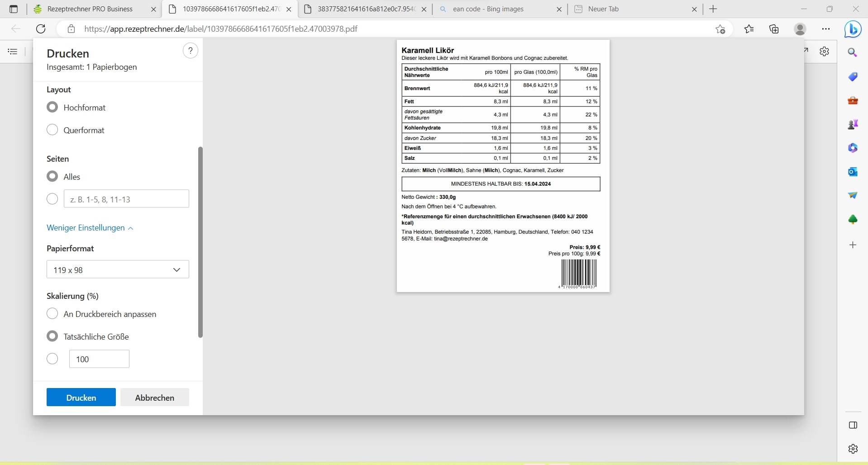This screenshot has height=465, width=868.
Task: Switch to the 383775821641616a812e0c7 PDF tab
Action: click(x=366, y=9)
